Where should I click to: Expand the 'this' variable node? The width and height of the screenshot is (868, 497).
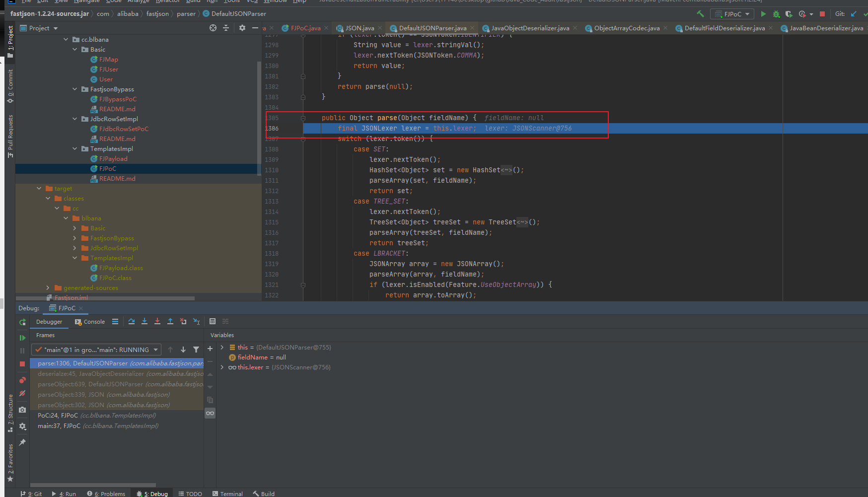click(x=222, y=347)
